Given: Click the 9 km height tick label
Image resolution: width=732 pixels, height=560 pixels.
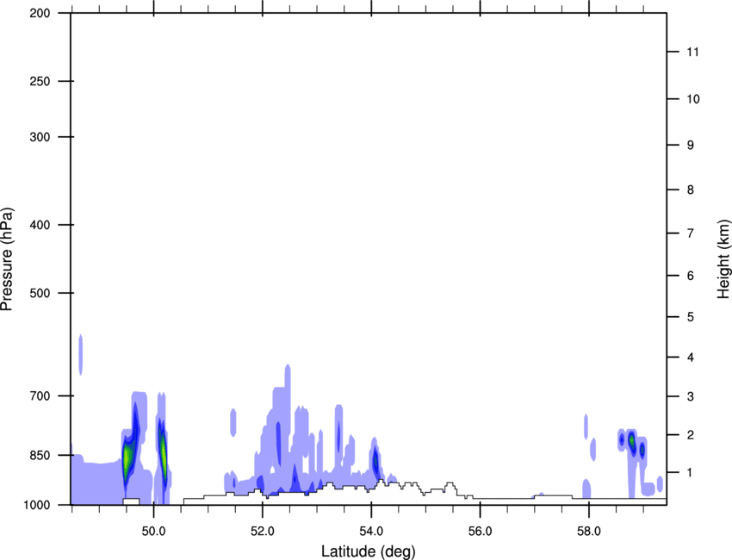Looking at the screenshot, I should [x=691, y=146].
